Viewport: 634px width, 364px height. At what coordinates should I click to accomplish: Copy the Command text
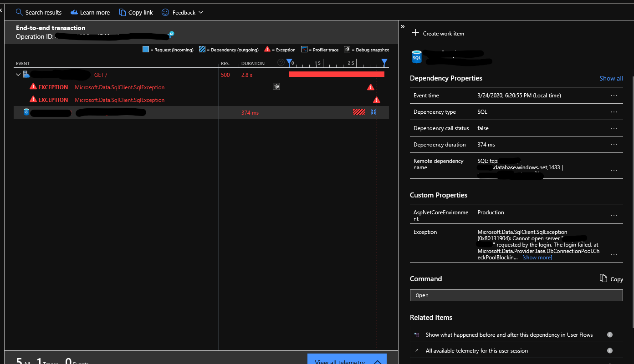[611, 278]
